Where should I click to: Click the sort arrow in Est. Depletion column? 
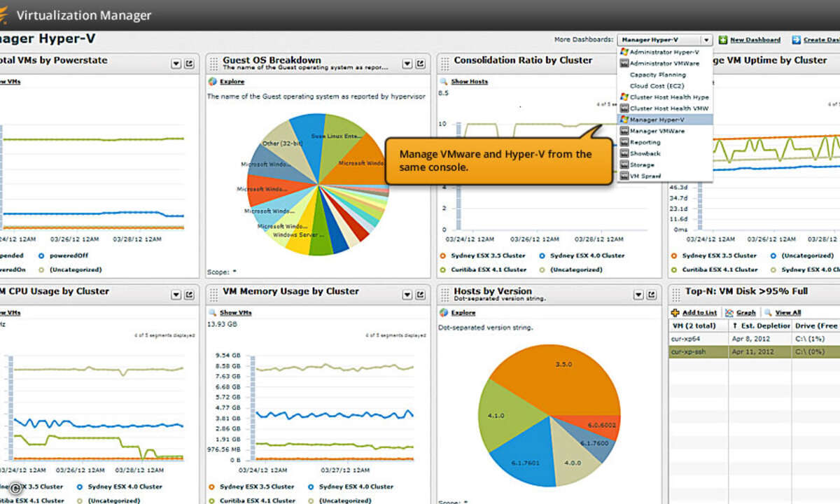tap(735, 325)
